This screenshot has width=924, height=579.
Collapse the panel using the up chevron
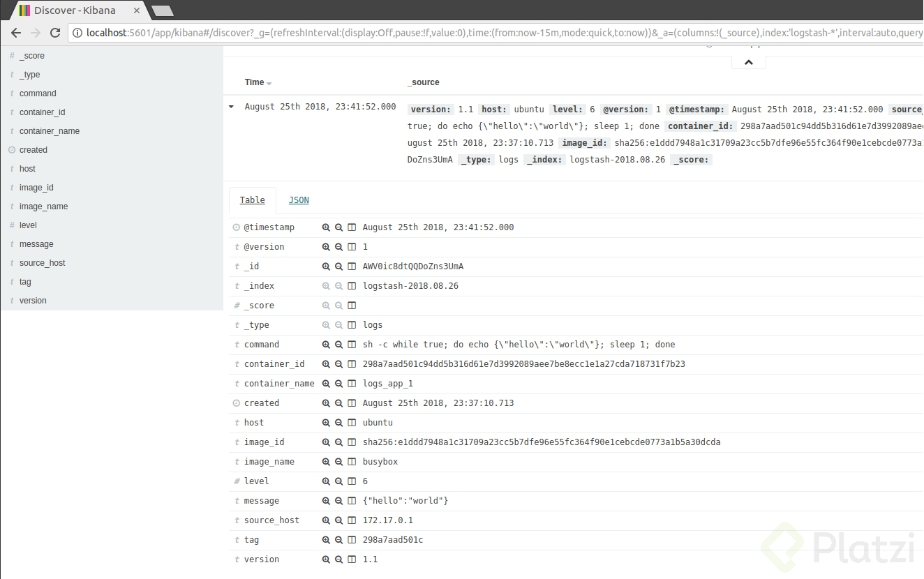(749, 62)
